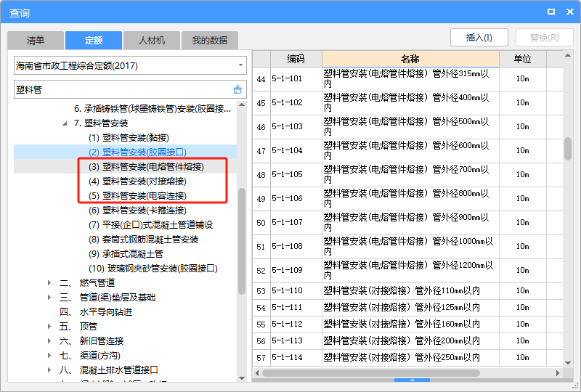Screen dimensions: 581x392
Task: Click the table vertical scrollbar thumb
Action: 568,149
